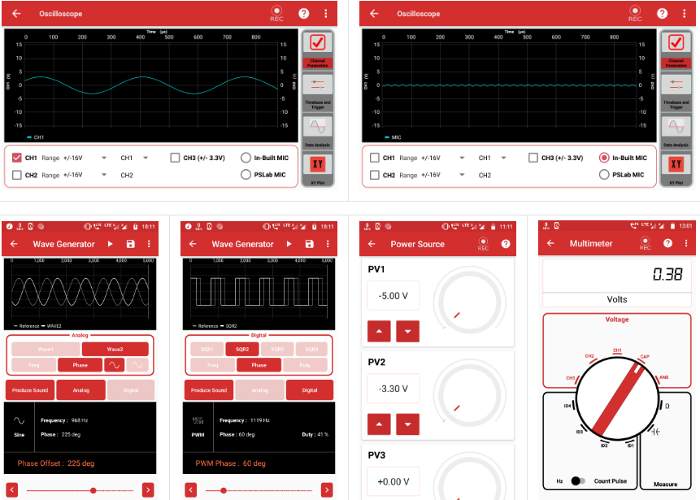
Task: Uncheck CH1 checkbox in left Oscilloscope
Action: (17, 158)
